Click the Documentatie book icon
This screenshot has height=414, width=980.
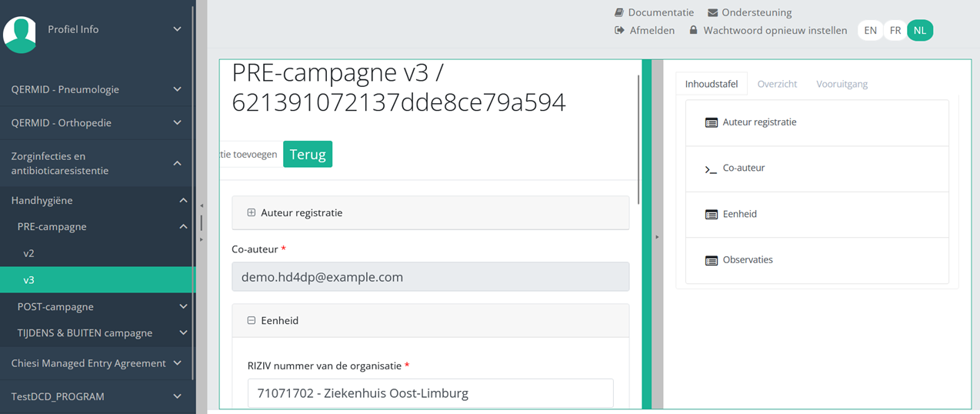point(618,12)
